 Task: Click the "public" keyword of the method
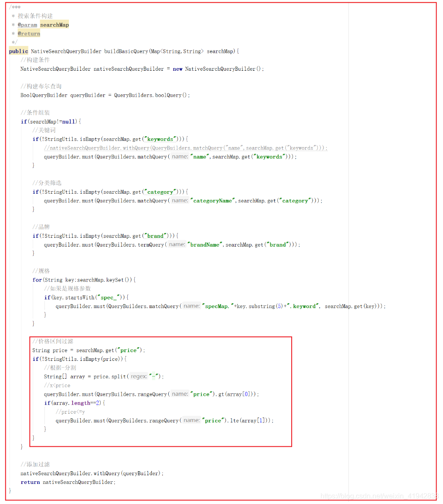click(x=18, y=51)
